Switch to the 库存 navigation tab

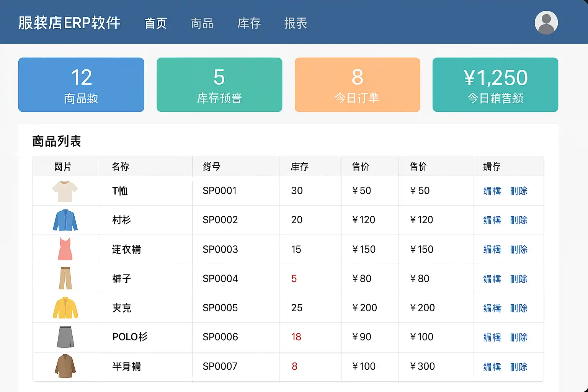pyautogui.click(x=249, y=23)
